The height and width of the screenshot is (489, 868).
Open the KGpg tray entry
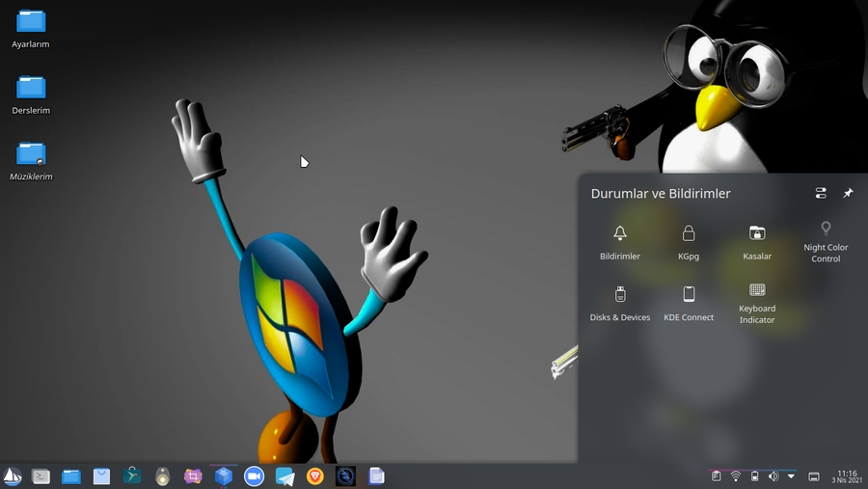tap(688, 241)
